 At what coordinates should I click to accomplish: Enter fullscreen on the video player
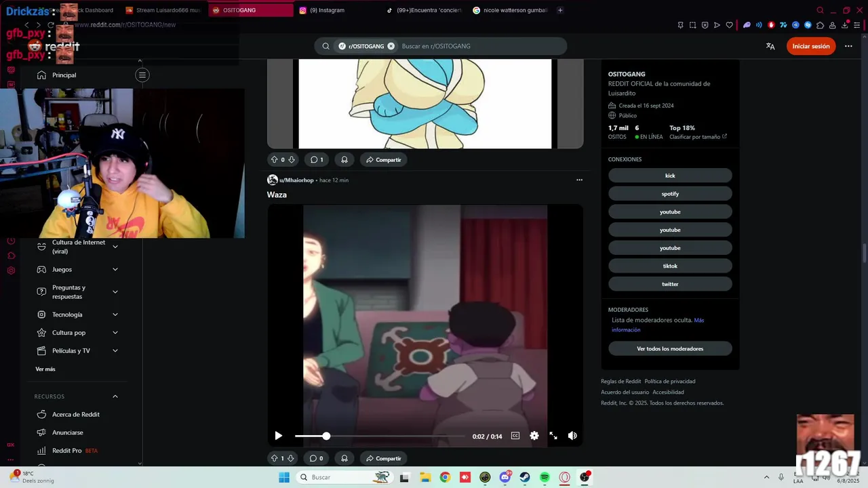click(553, 436)
